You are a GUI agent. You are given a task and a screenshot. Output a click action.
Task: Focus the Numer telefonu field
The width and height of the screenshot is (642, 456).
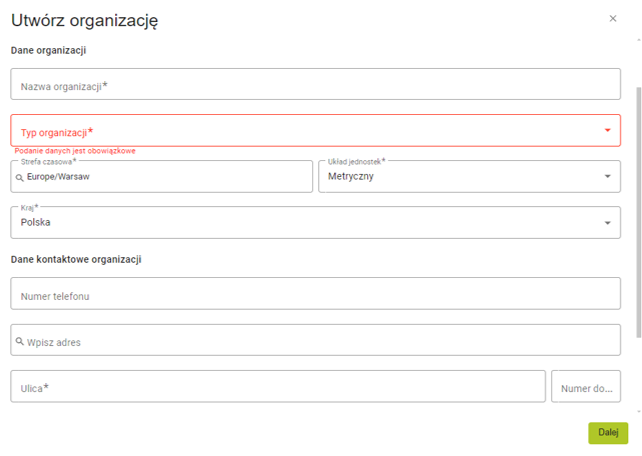[x=315, y=295]
